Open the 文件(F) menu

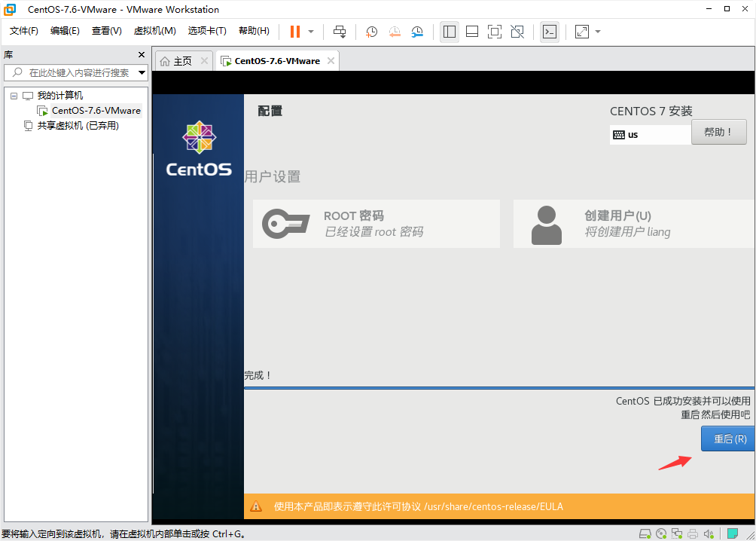pyautogui.click(x=23, y=31)
